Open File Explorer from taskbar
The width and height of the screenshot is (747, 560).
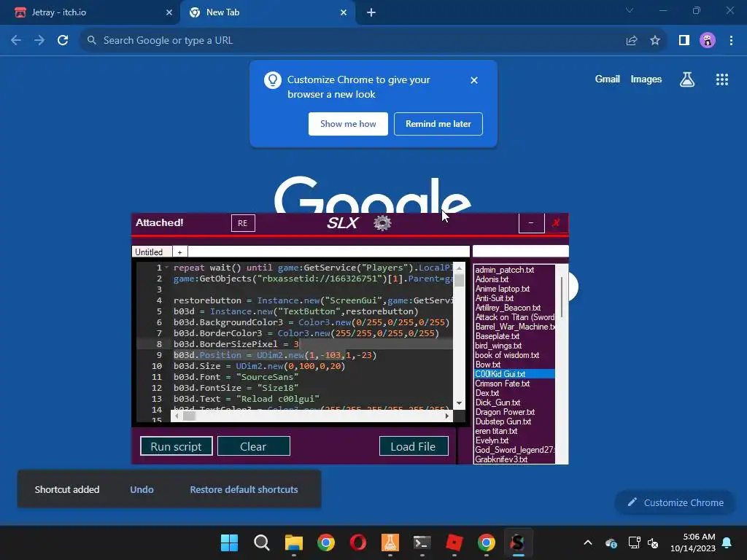[x=294, y=542]
